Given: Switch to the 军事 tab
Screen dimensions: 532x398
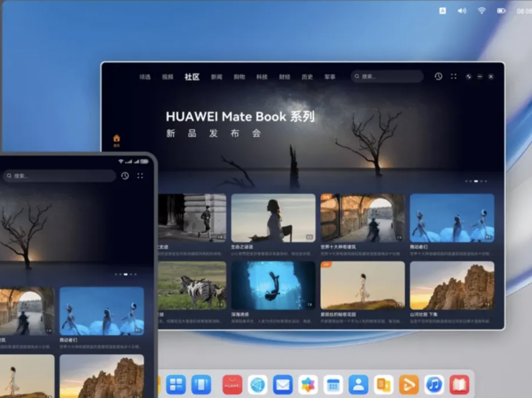Looking at the screenshot, I should tap(330, 77).
